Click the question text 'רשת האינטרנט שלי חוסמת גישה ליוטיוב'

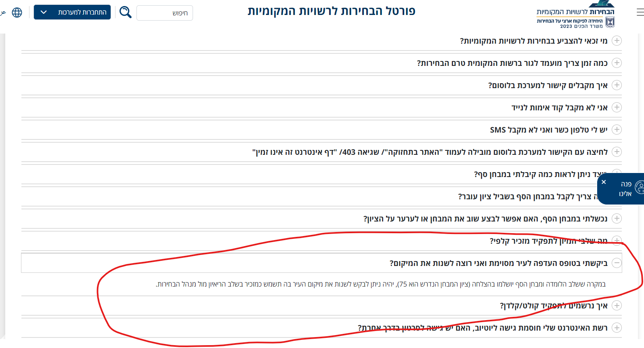pos(483,328)
